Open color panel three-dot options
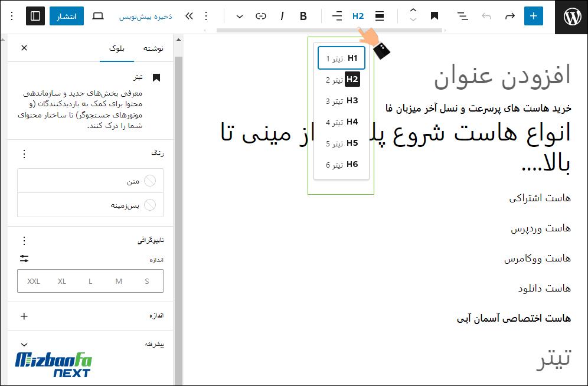The width and height of the screenshot is (588, 386). pos(24,153)
